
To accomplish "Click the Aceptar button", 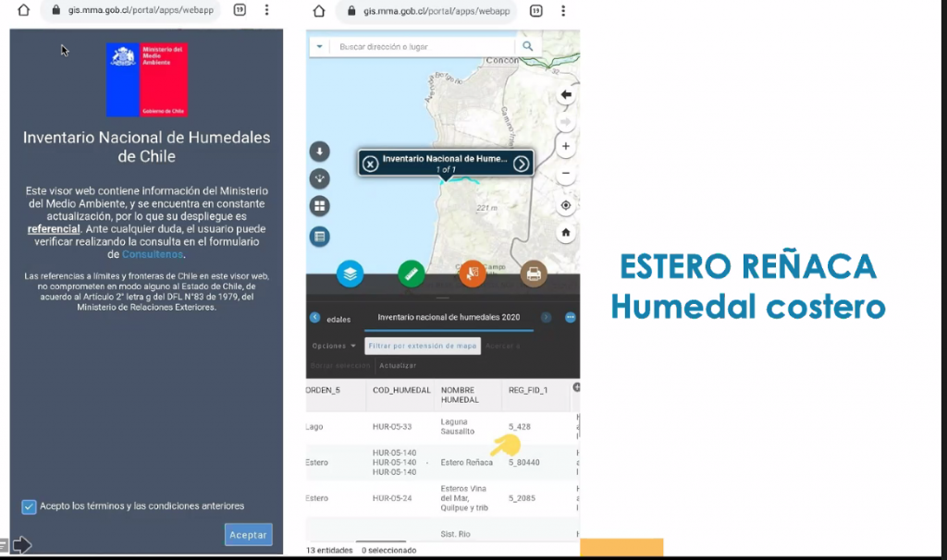I will click(248, 535).
